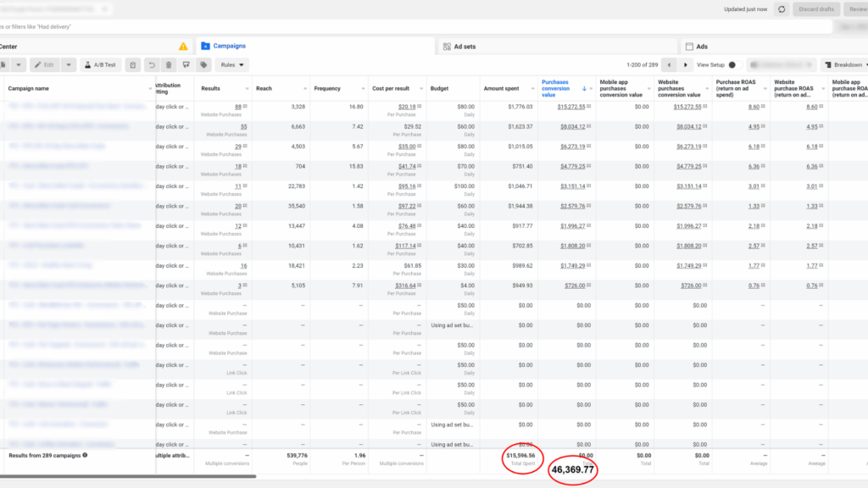Go to next page with the right arrow
The height and width of the screenshot is (488, 868).
(x=685, y=65)
